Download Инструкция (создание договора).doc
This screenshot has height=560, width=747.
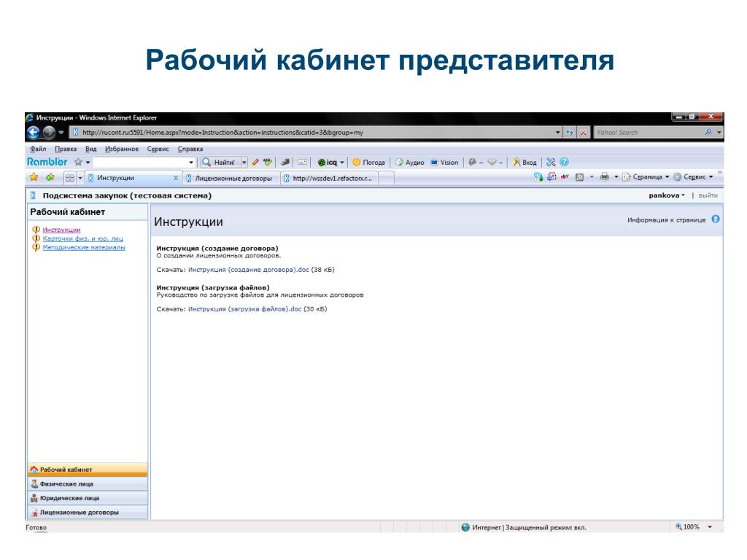point(248,270)
